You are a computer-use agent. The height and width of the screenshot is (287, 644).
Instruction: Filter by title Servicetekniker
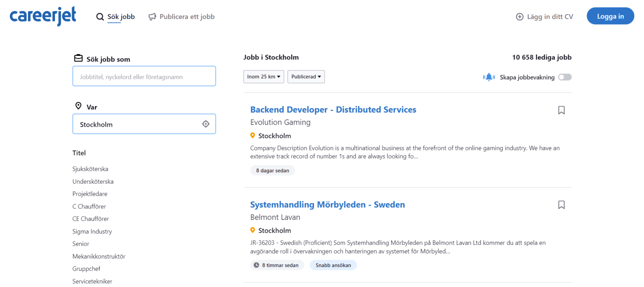pos(92,281)
